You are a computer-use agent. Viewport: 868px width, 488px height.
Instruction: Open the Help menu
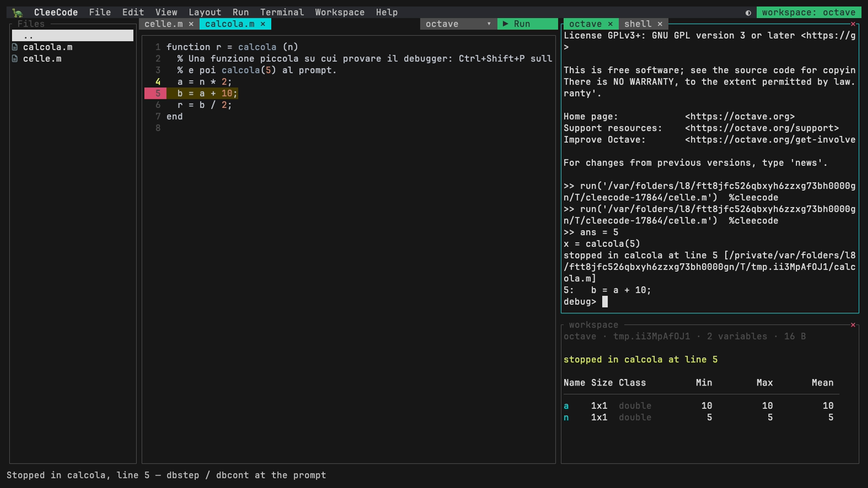pos(387,12)
